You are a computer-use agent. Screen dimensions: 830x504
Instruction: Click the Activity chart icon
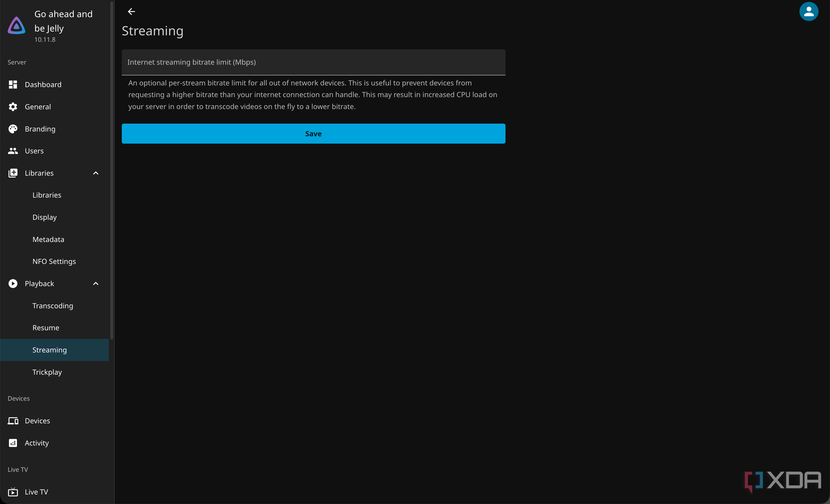(13, 443)
